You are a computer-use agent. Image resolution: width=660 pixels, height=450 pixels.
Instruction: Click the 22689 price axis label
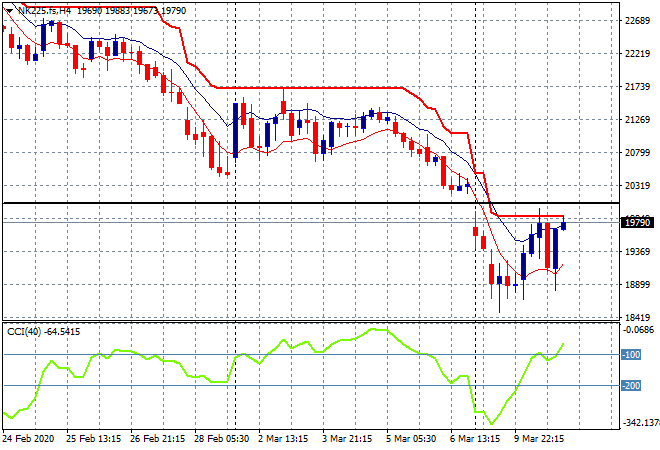[x=637, y=20]
